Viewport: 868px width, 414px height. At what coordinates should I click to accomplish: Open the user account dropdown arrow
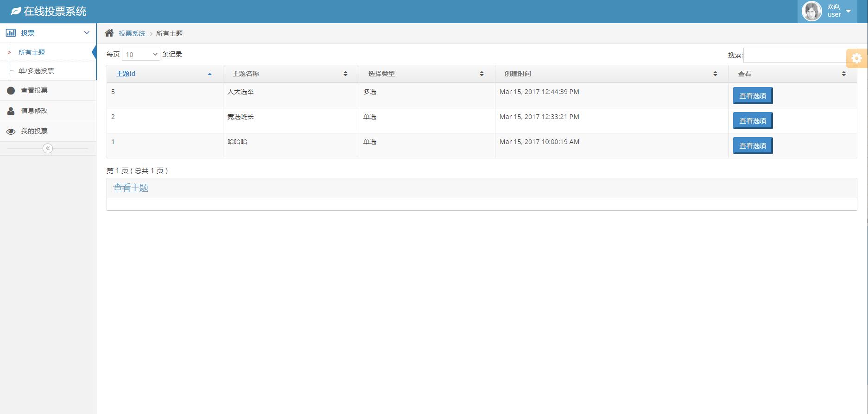pyautogui.click(x=848, y=11)
